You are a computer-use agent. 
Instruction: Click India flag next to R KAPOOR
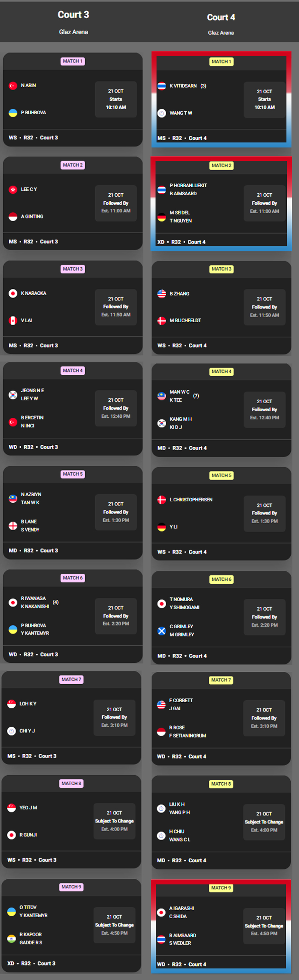click(11, 938)
